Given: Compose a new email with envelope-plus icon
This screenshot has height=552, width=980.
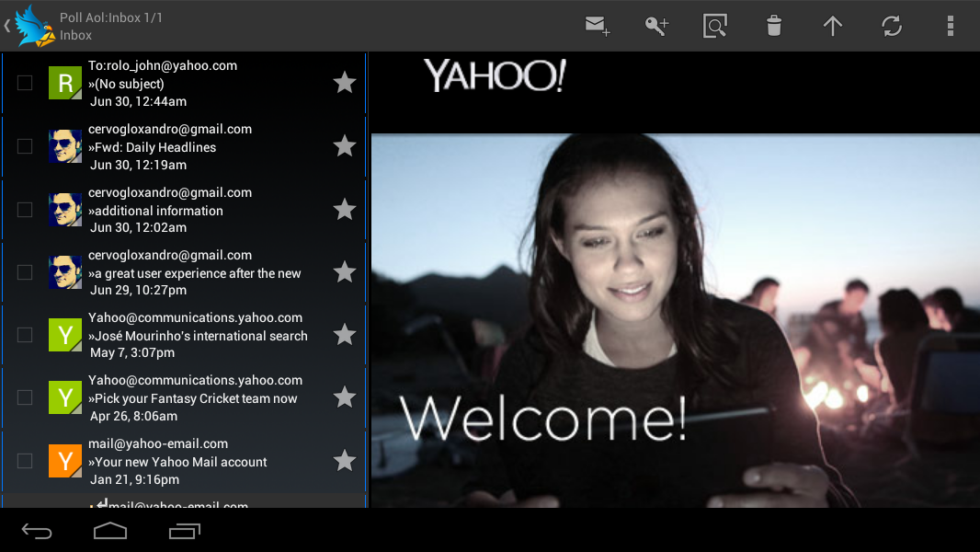Looking at the screenshot, I should pos(598,27).
